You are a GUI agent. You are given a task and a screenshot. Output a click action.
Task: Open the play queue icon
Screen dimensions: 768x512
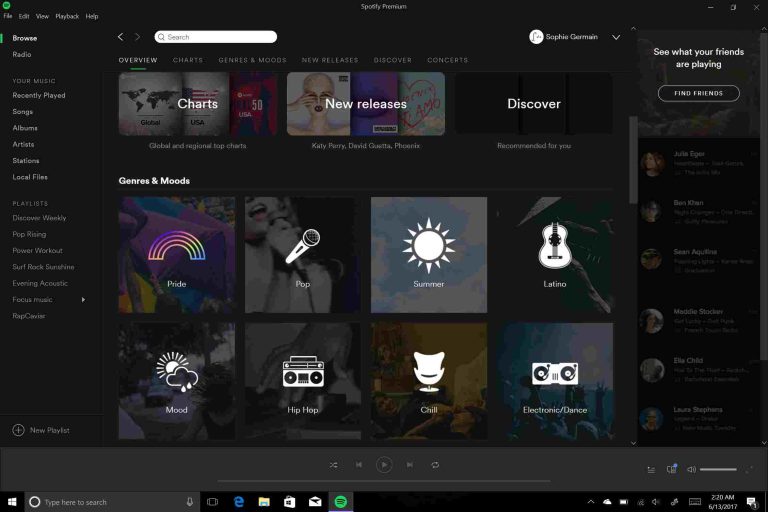click(651, 470)
